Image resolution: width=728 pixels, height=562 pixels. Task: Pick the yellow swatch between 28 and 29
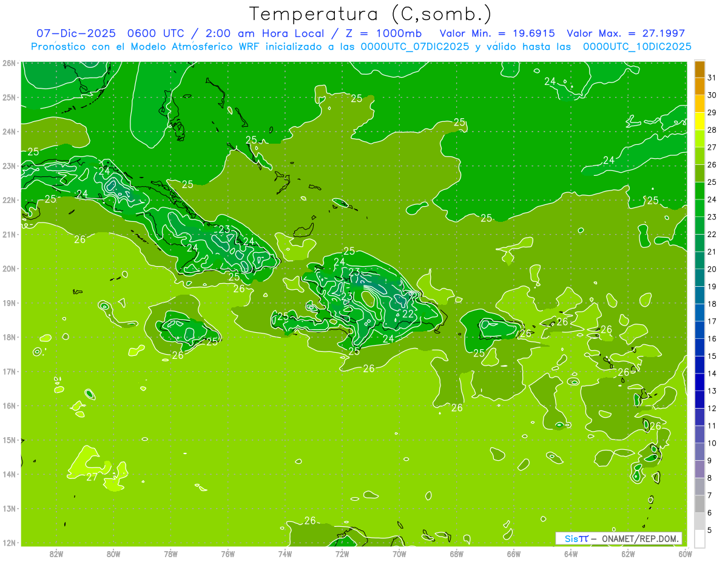(x=699, y=121)
